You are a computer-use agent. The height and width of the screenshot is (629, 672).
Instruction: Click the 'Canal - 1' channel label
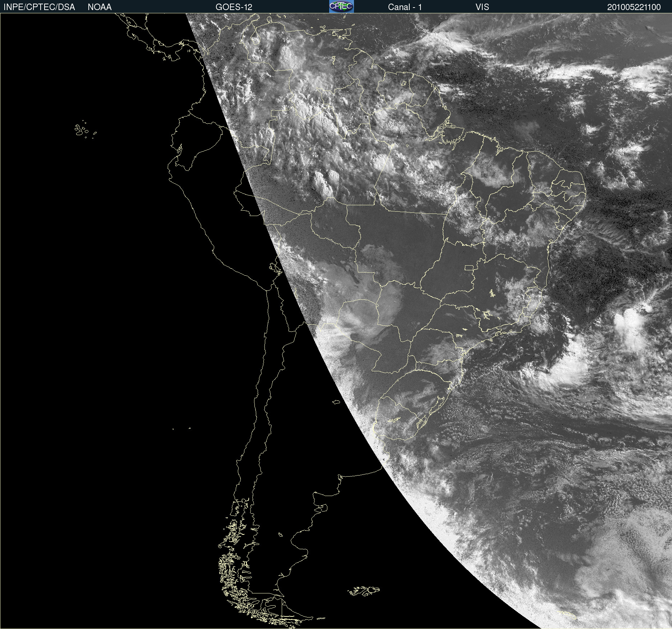405,7
